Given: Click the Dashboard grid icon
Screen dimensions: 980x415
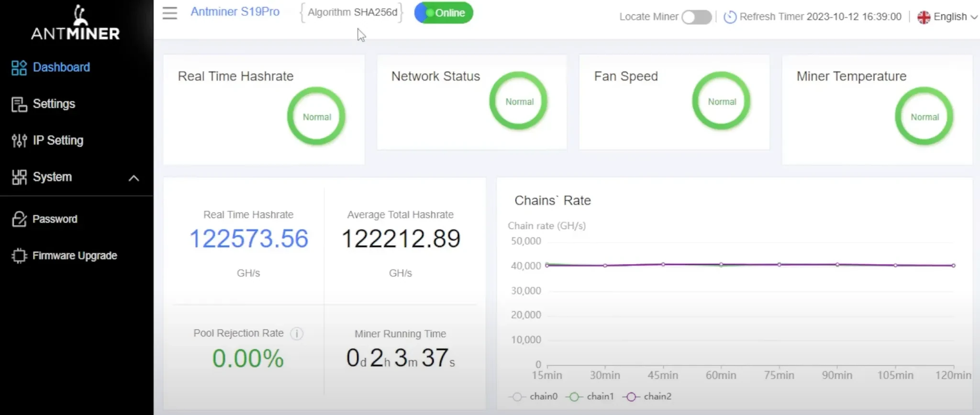Looking at the screenshot, I should coord(19,67).
